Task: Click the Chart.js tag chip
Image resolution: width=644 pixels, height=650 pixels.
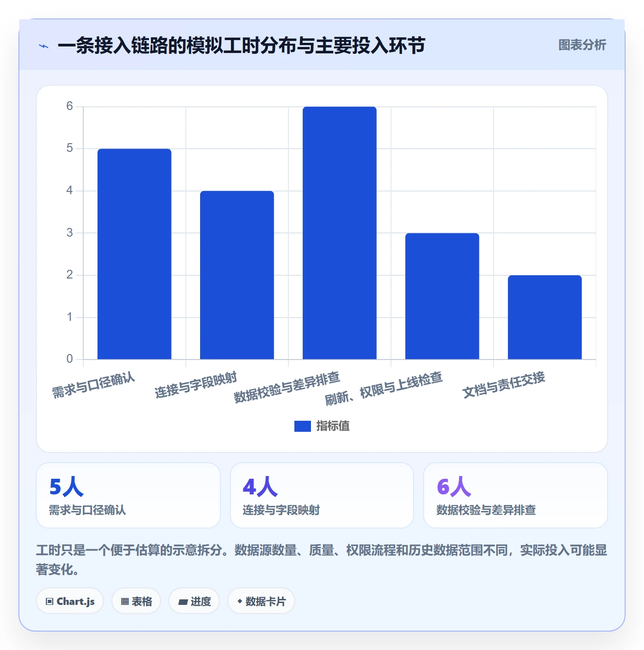Action: click(x=70, y=601)
